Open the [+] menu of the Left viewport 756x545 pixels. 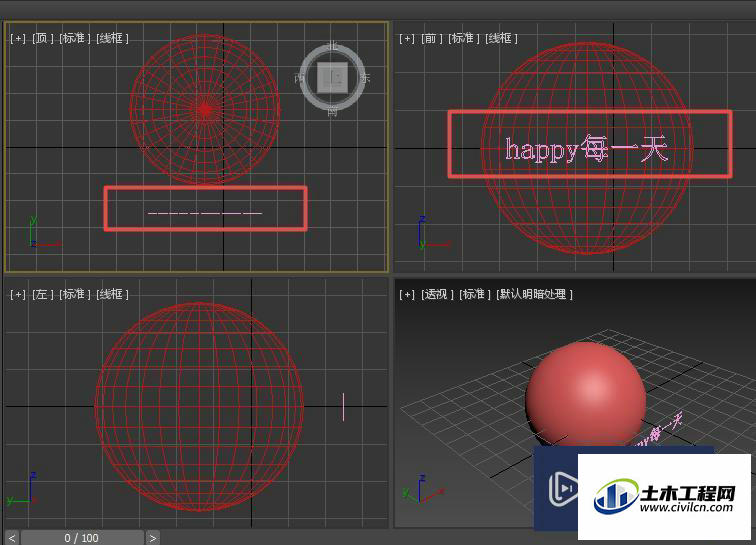18,294
